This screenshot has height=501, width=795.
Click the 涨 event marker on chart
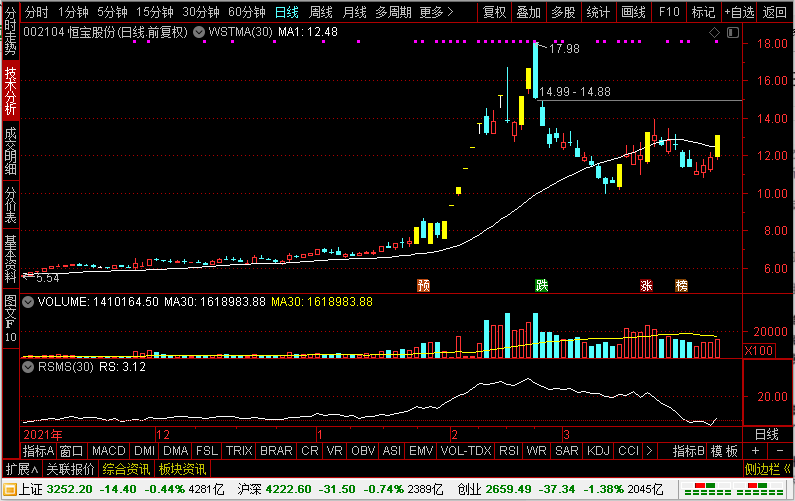(x=646, y=285)
